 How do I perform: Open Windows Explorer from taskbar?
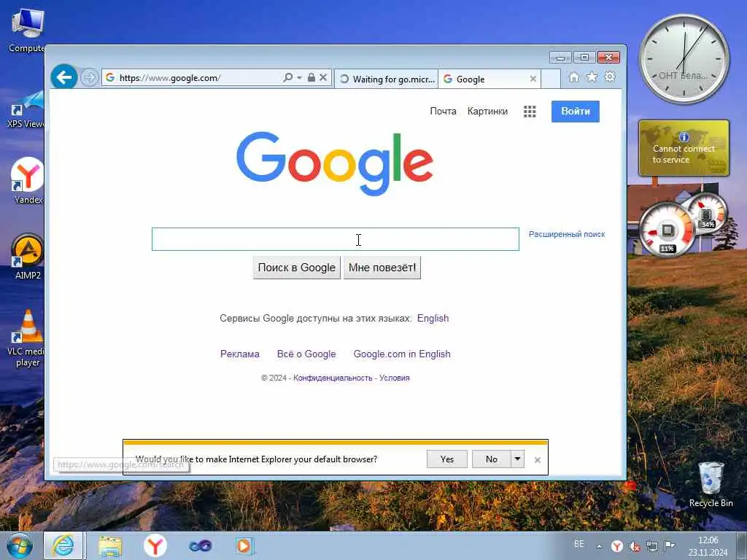(x=111, y=546)
